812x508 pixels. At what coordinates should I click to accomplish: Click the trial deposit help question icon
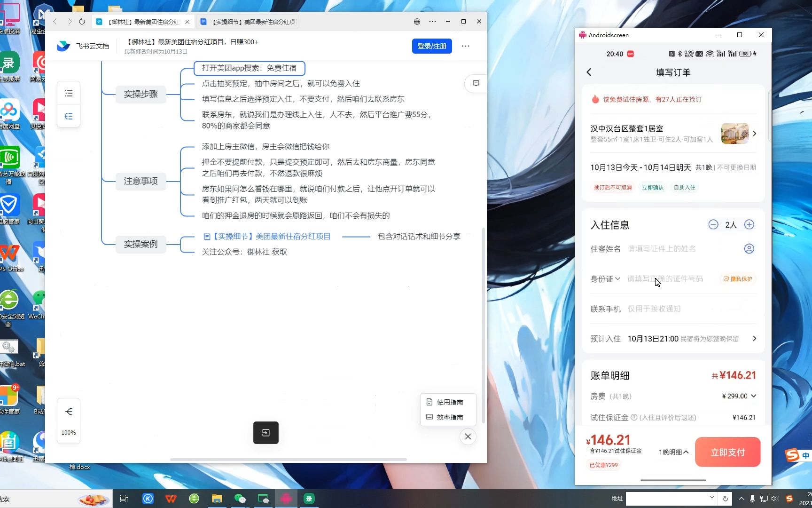tap(634, 418)
